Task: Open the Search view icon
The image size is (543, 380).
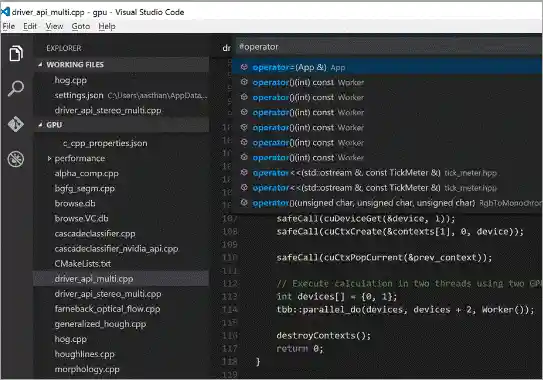Action: point(16,89)
